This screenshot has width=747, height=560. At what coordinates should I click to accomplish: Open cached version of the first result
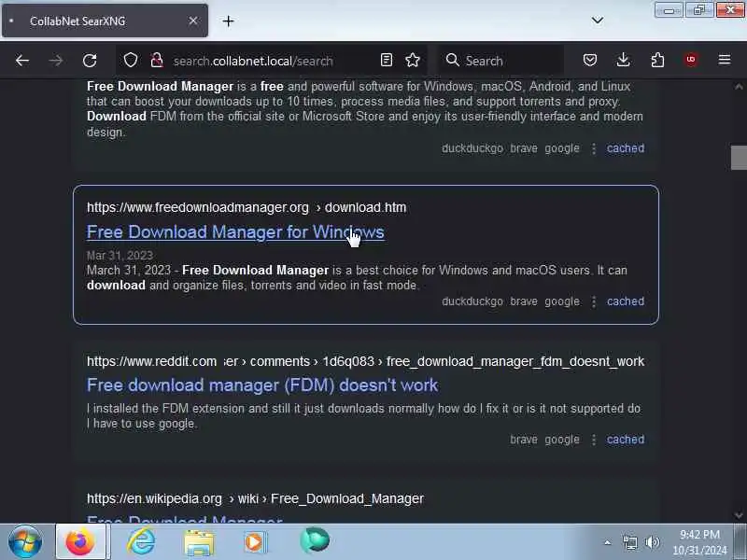coord(625,148)
